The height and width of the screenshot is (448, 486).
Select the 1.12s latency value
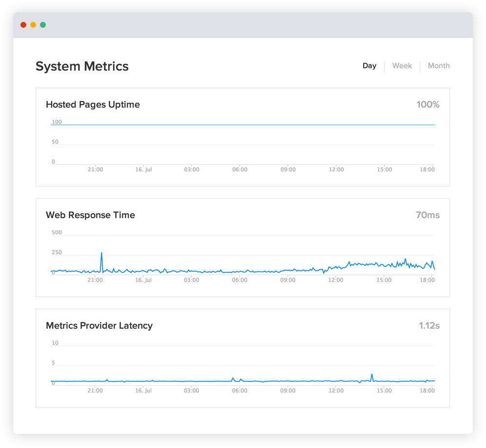pos(430,326)
